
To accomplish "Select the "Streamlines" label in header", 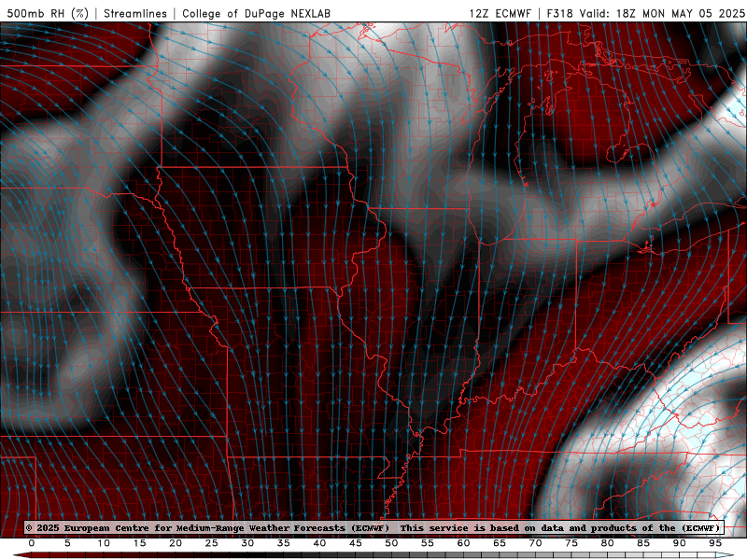I will (135, 13).
